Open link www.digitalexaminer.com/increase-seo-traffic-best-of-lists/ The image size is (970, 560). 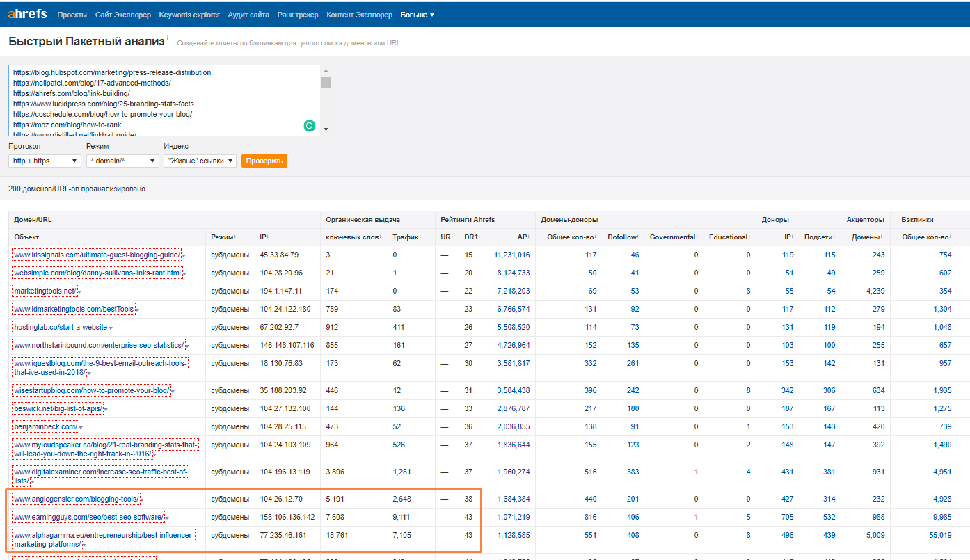pyautogui.click(x=101, y=477)
